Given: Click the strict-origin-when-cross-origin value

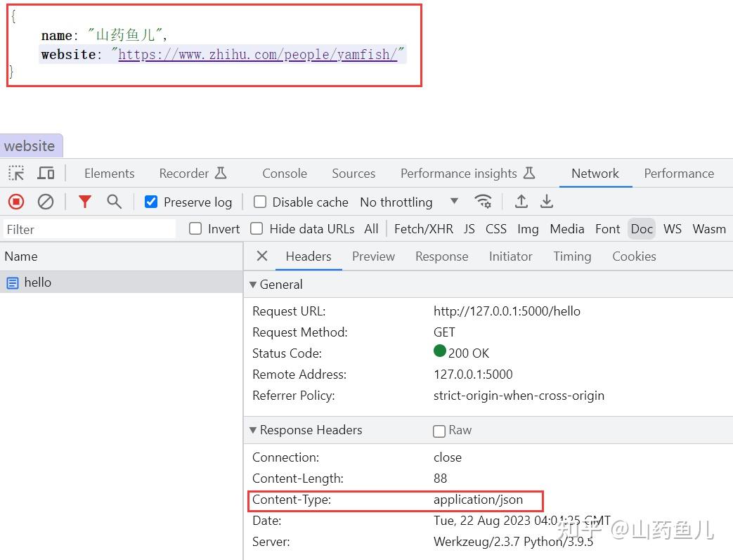Looking at the screenshot, I should (x=519, y=396).
